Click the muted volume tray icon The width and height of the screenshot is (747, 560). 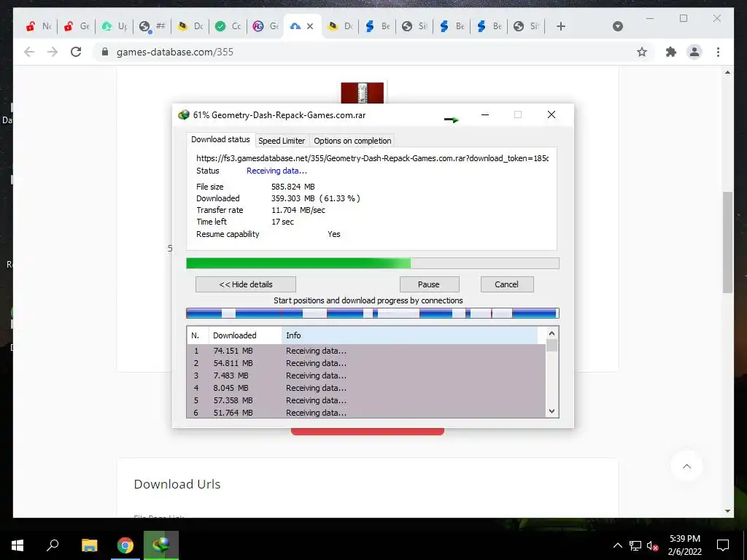click(x=653, y=545)
